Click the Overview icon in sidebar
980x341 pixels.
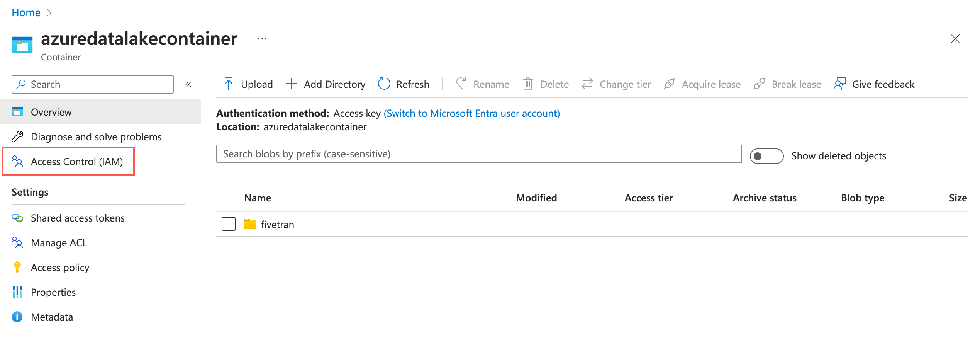[17, 112]
